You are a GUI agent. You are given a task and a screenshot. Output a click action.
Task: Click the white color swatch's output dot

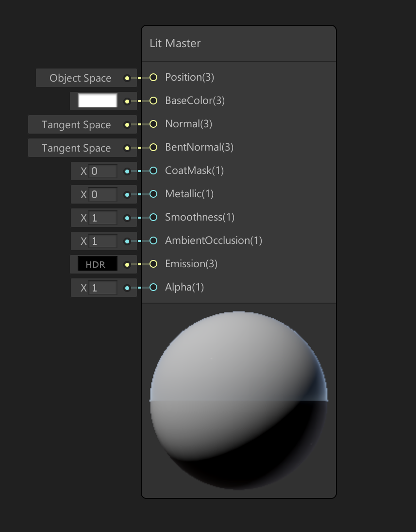127,101
